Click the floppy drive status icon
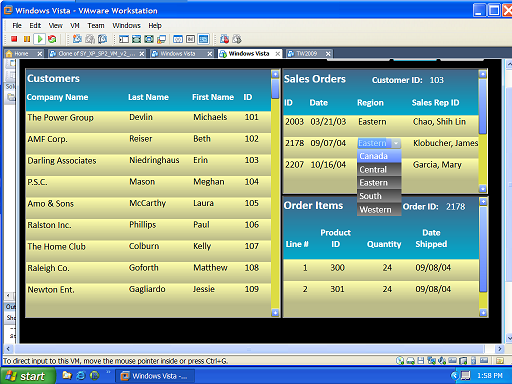 click(x=421, y=360)
